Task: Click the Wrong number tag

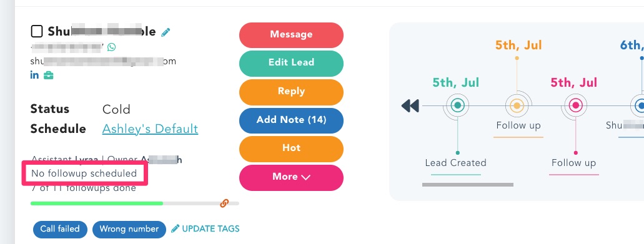Action: [129, 229]
